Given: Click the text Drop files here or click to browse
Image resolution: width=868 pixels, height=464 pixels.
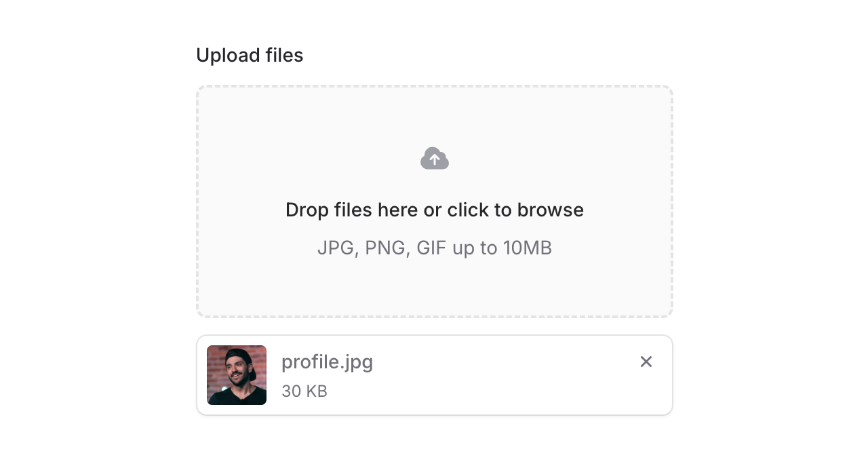Looking at the screenshot, I should (x=434, y=210).
